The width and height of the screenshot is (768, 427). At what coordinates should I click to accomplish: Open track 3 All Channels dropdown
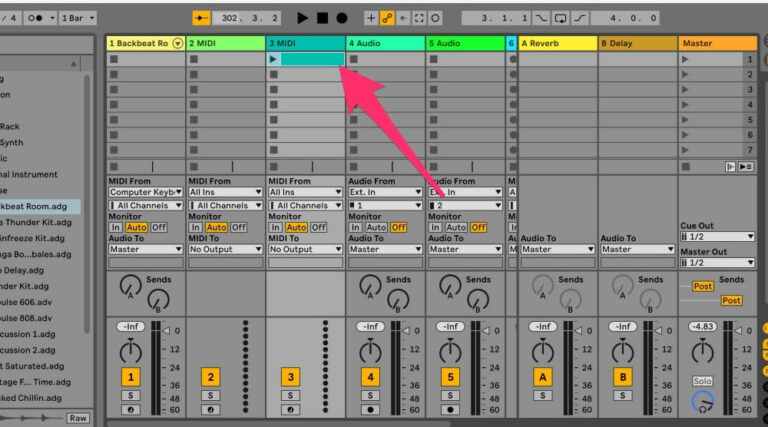click(305, 205)
